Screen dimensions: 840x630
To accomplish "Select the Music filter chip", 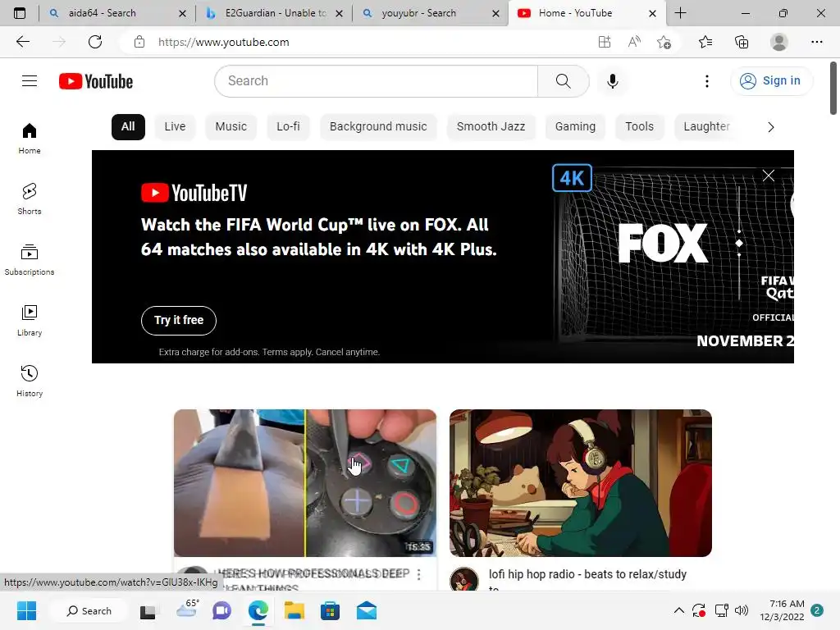I will 231,127.
